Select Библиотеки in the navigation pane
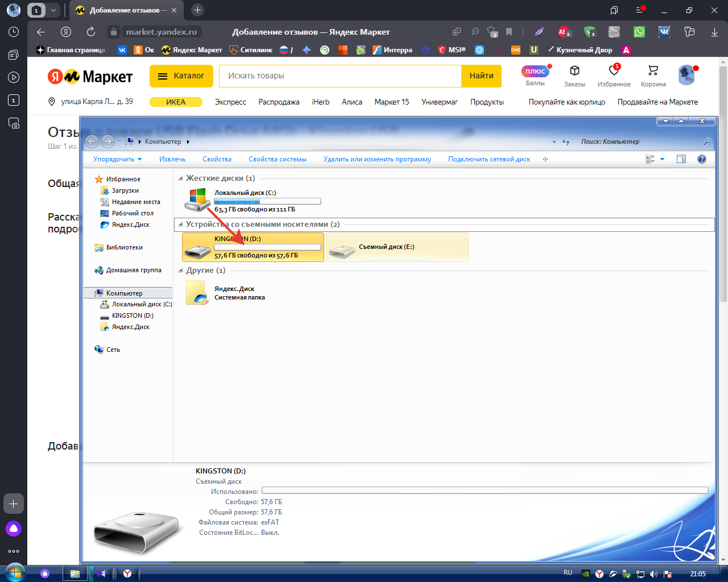The width and height of the screenshot is (728, 582). click(x=124, y=247)
